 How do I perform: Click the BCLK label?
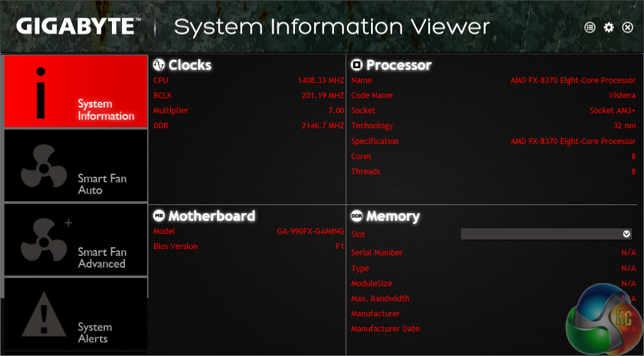(163, 95)
